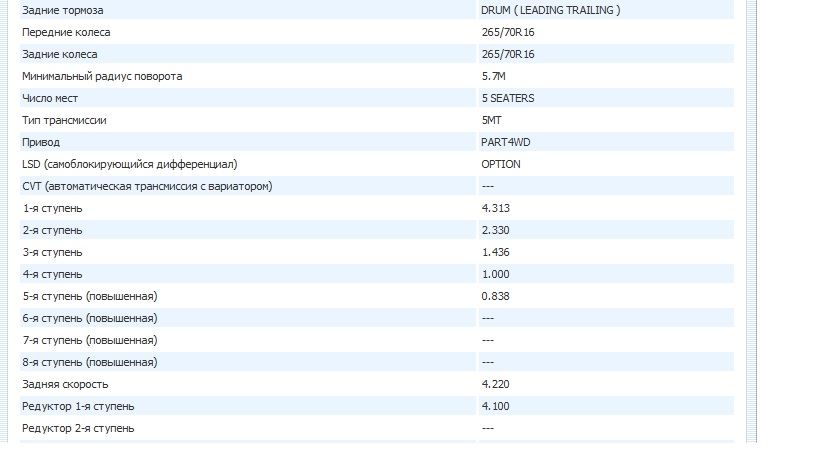Select the 265/70R16 value for 'Задние колеса'
The width and height of the screenshot is (819, 460).
tap(507, 54)
